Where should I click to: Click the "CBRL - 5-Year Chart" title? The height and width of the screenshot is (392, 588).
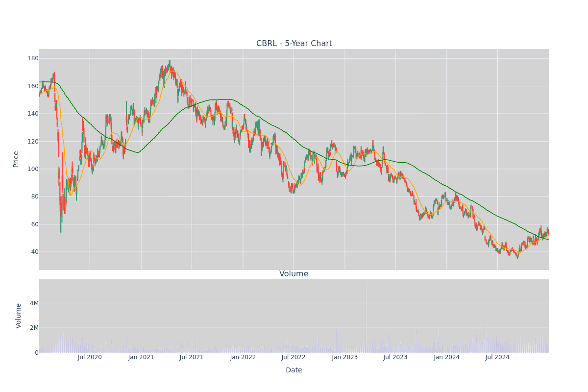294,44
